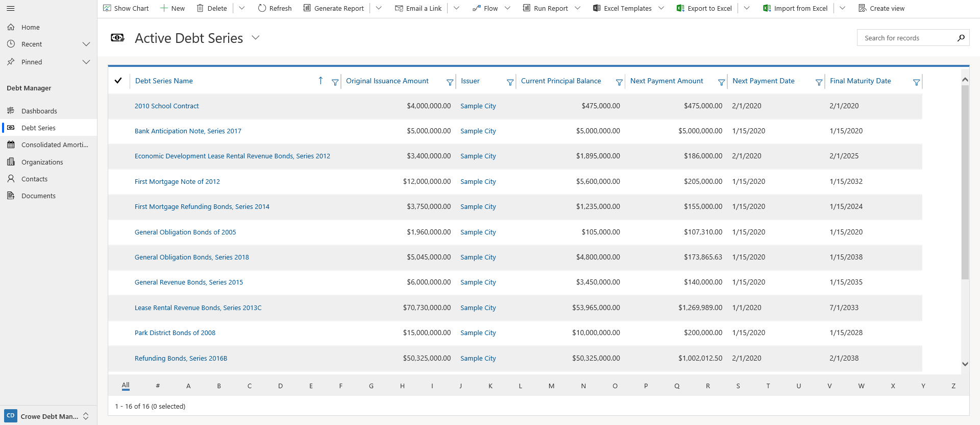Viewport: 980px width, 425px height.
Task: Go to Organizations in the sidebar
Action: tap(42, 162)
